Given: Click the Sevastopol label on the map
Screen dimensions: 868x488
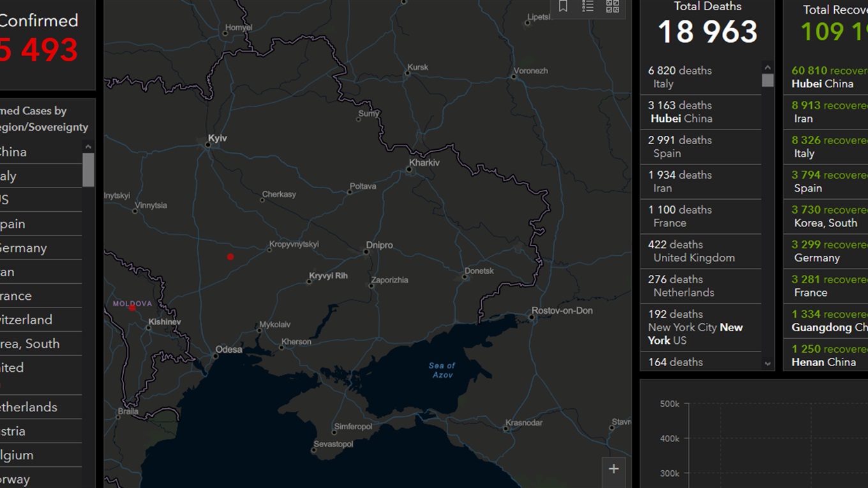Looking at the screenshot, I should pos(333,444).
